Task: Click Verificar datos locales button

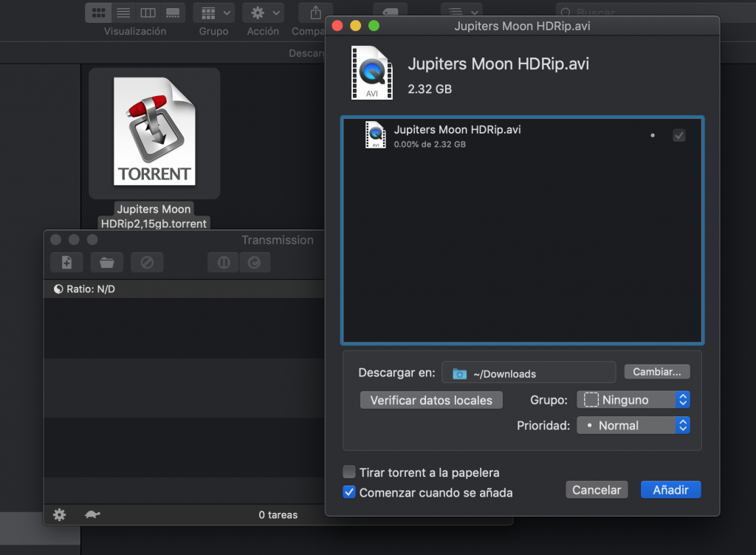Action: coord(431,400)
